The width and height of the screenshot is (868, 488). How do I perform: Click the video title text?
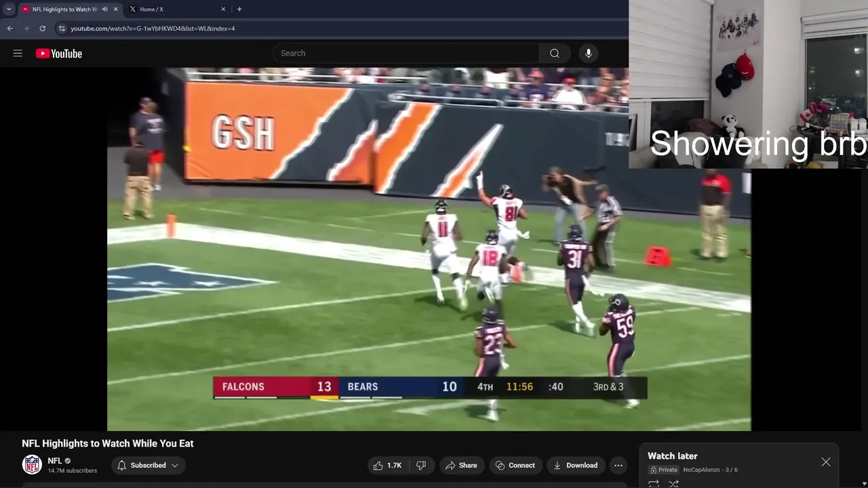tap(108, 443)
